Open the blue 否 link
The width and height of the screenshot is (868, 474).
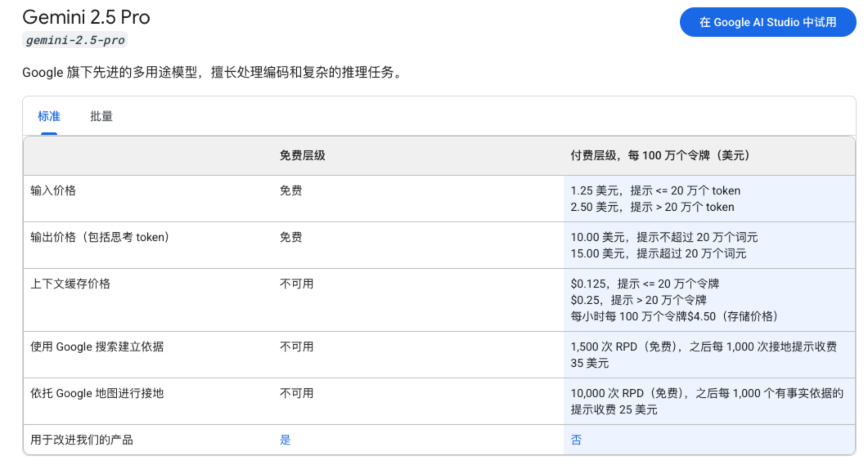point(576,440)
